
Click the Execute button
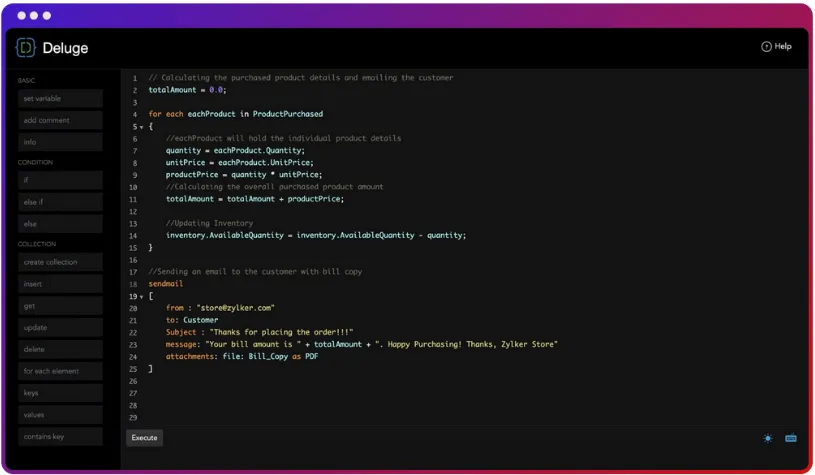(x=144, y=438)
